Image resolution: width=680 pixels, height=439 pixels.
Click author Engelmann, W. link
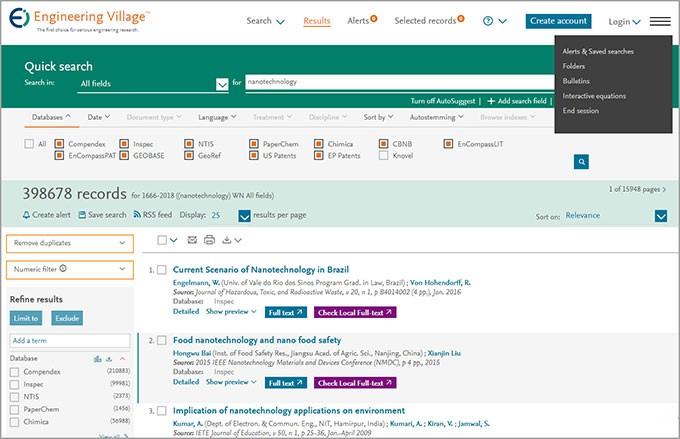tap(196, 283)
